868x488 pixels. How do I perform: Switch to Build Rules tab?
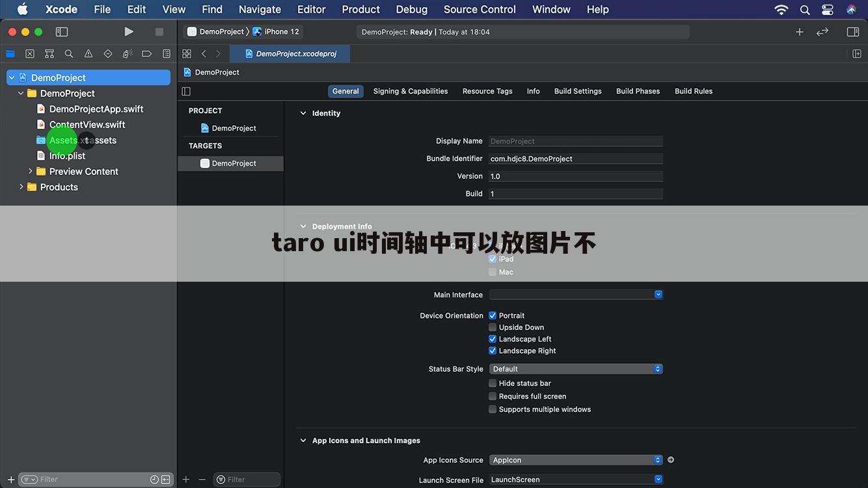pos(694,91)
